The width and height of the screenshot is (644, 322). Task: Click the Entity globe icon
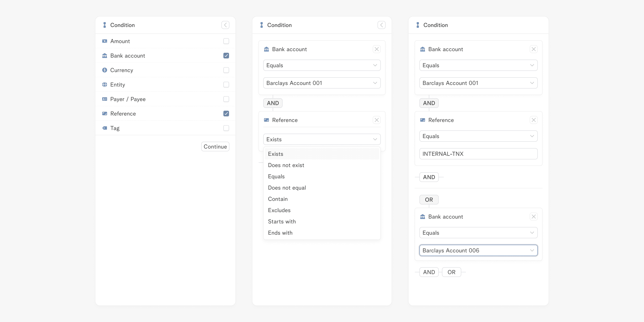pos(104,85)
